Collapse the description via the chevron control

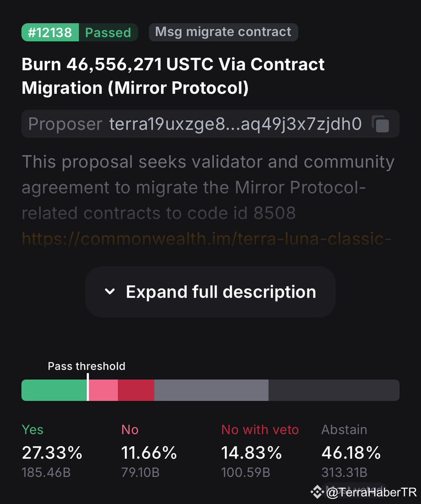(110, 292)
